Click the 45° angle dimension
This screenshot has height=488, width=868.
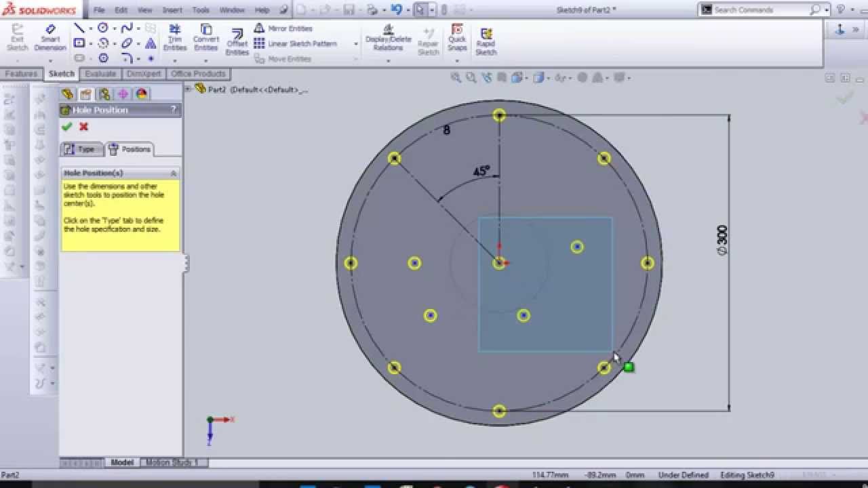pos(481,171)
